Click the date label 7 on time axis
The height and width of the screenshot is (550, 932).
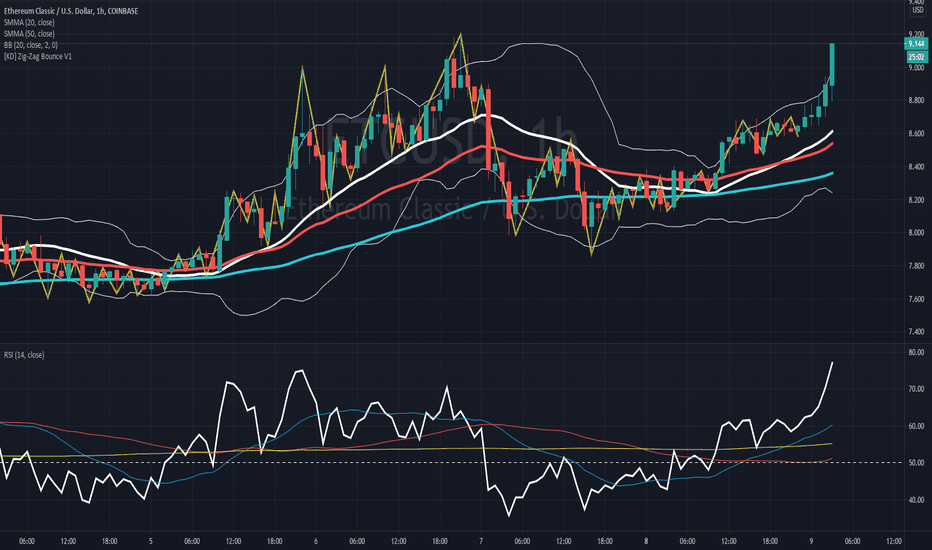coord(481,541)
